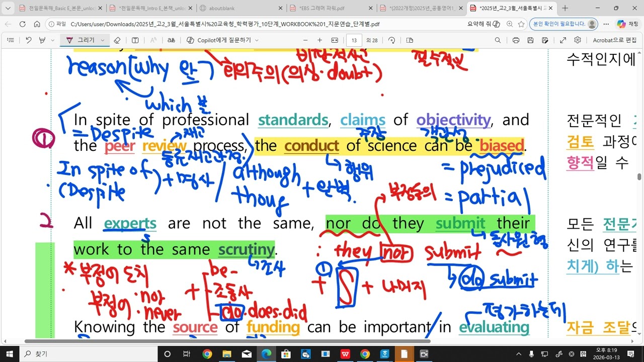Click 본인 확인이 필요합니다 profile button
The height and width of the screenshot is (362, 644).
coord(565,24)
